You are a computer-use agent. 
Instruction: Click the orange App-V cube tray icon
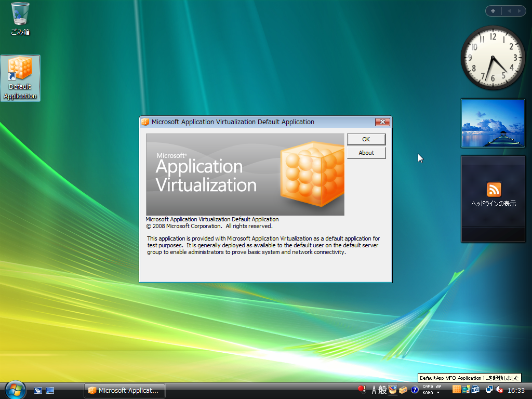[x=457, y=390]
